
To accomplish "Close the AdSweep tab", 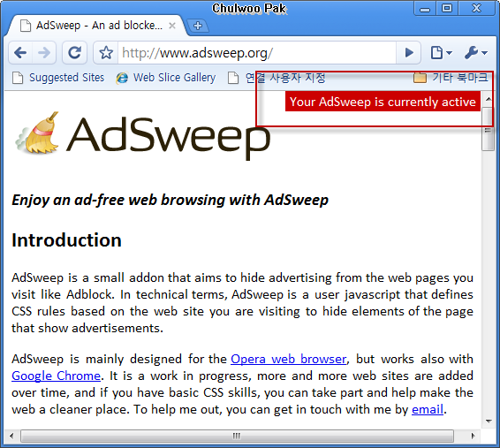I will [x=172, y=26].
